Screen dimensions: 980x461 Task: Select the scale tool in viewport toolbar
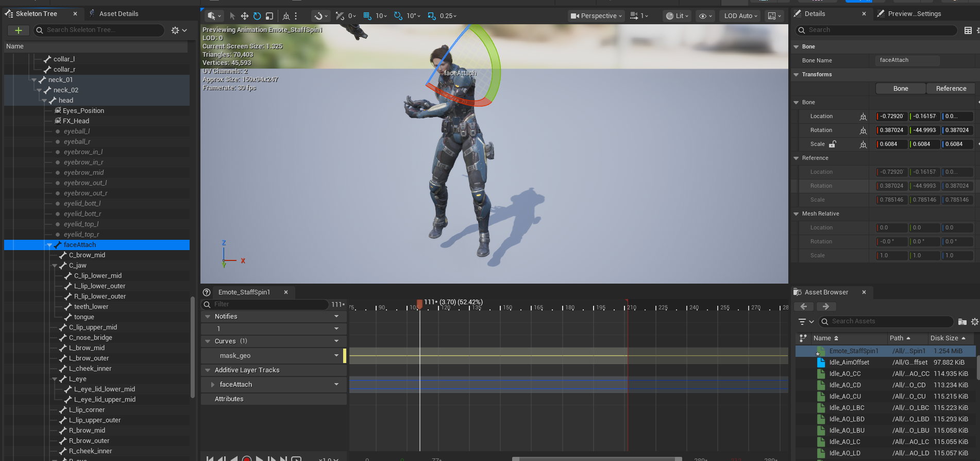[x=269, y=16]
